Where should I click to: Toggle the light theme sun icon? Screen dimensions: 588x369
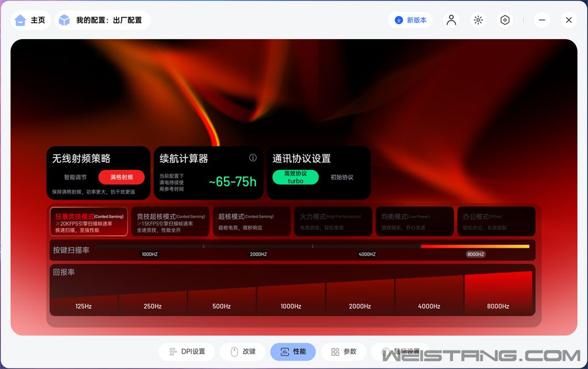pyautogui.click(x=478, y=20)
